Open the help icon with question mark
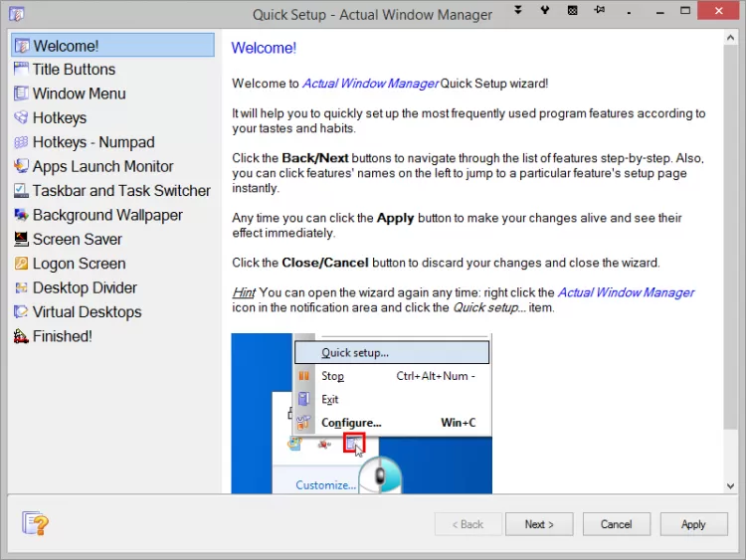Screen dimensions: 746x560 point(35,523)
